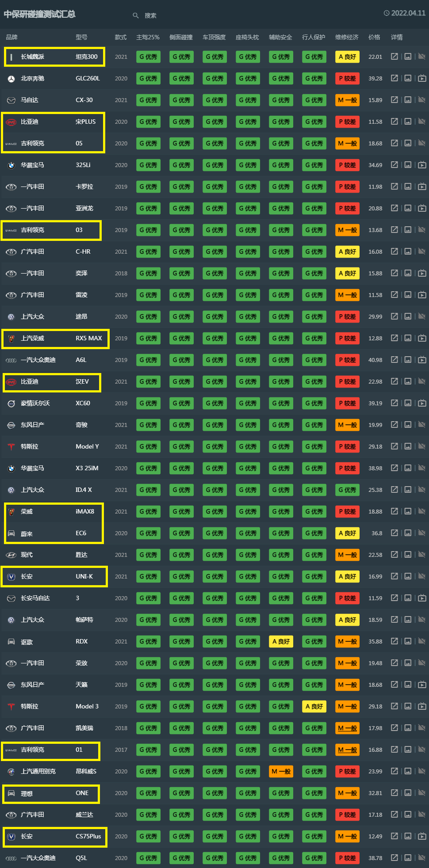Screen dimensions: 429x868
Task: Play the crash video for GLC260L
Action: point(422,78)
